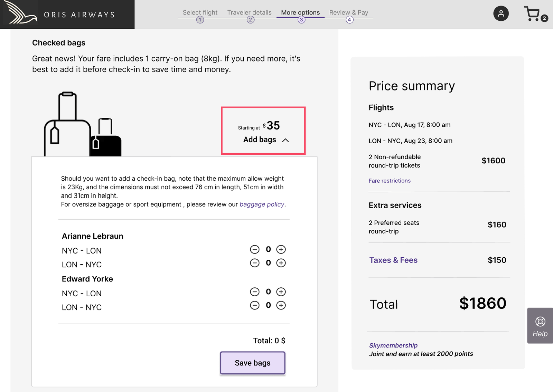This screenshot has width=553, height=392.
Task: Remove a bag from Arianne's NYC - LON flight
Action: 255,249
